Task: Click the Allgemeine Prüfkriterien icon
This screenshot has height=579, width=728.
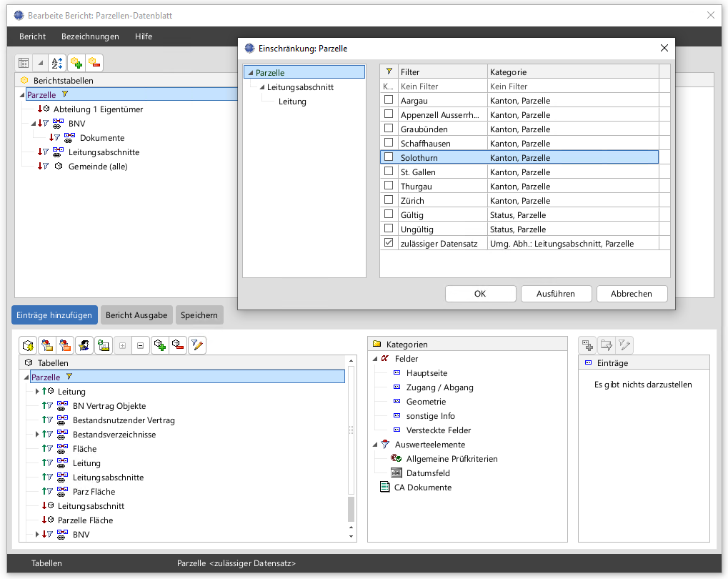Action: tap(396, 458)
